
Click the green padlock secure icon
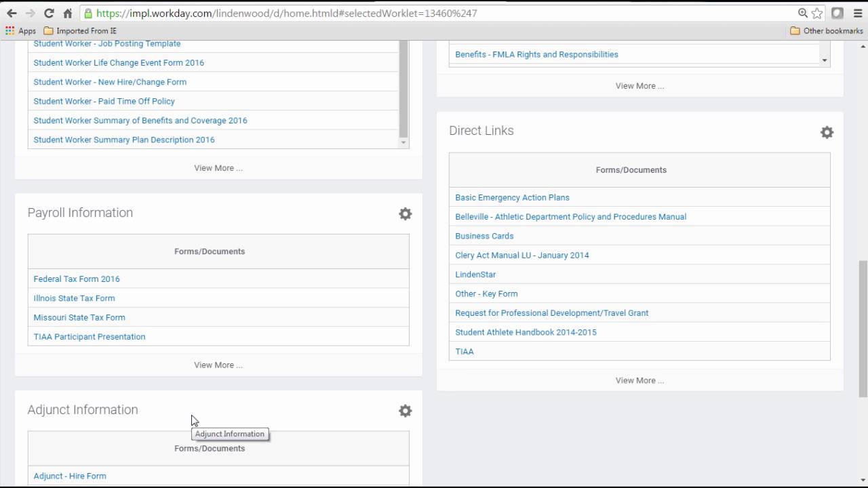(87, 13)
